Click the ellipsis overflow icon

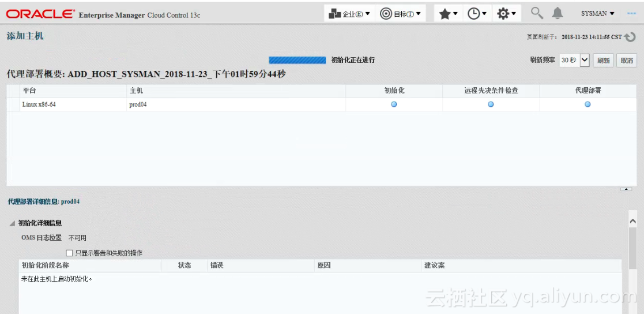[x=631, y=13]
